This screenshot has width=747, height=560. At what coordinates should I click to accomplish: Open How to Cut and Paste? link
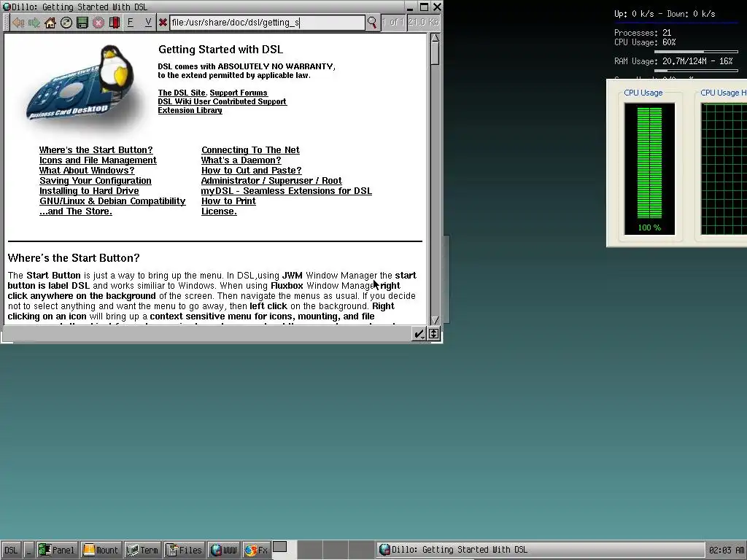pyautogui.click(x=251, y=171)
